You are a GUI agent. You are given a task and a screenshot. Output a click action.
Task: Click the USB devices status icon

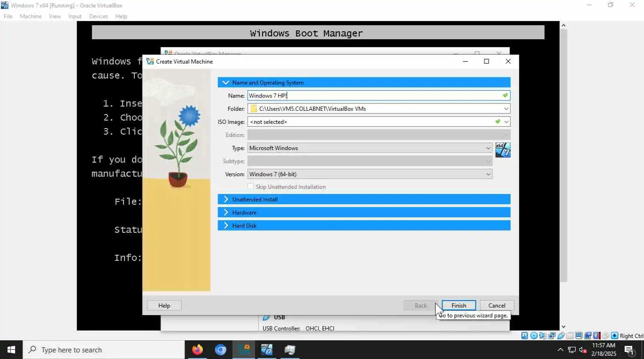tap(561, 336)
